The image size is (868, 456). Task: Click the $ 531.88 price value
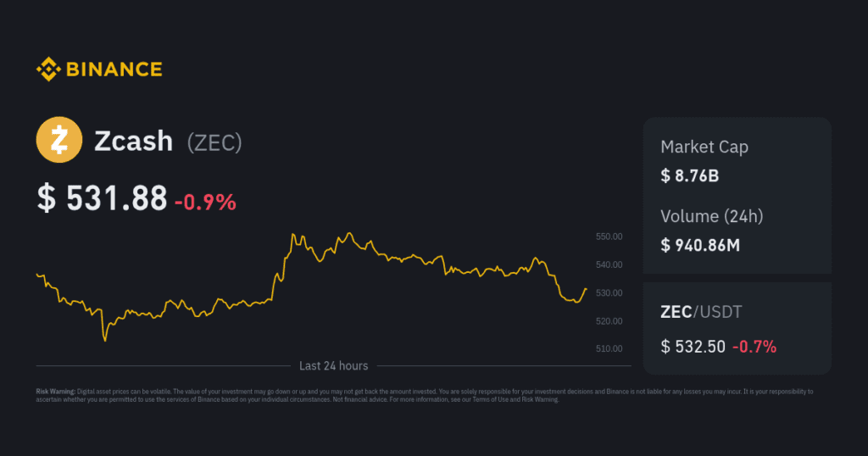pyautogui.click(x=102, y=199)
